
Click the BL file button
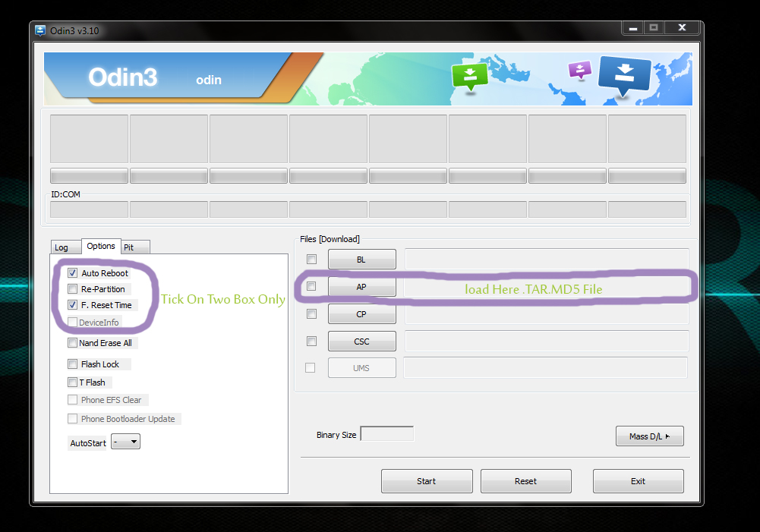click(362, 260)
